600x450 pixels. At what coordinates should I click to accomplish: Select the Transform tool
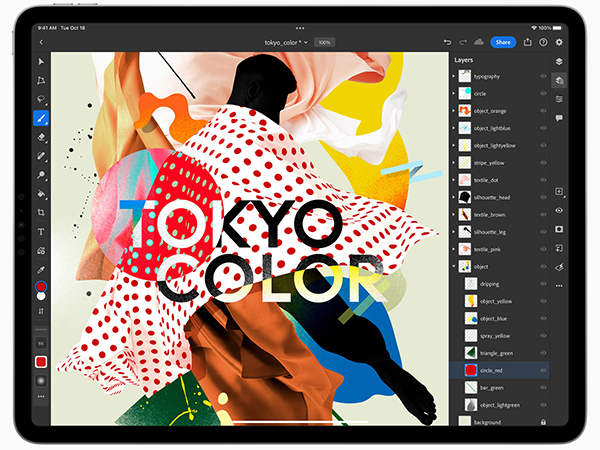tap(41, 80)
